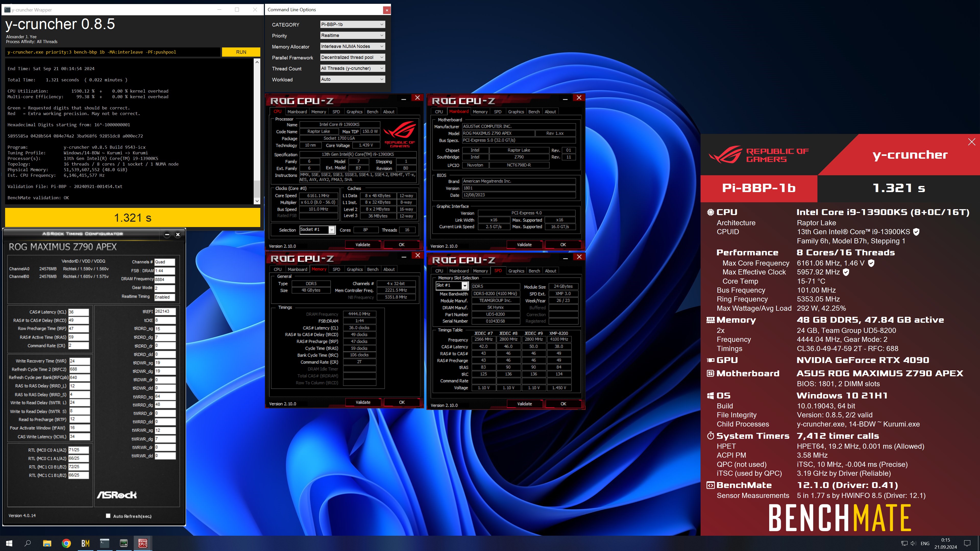The width and height of the screenshot is (980, 551).
Task: Click the yellow RUN button
Action: tap(241, 52)
